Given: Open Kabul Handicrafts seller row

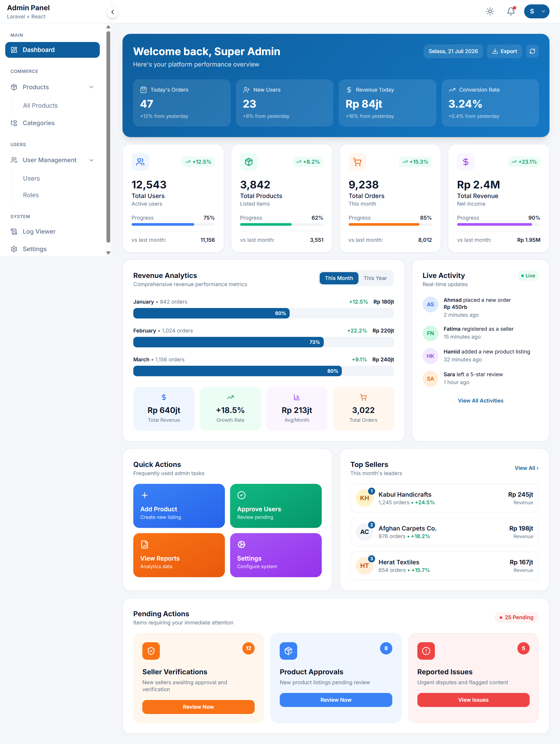Looking at the screenshot, I should point(444,498).
